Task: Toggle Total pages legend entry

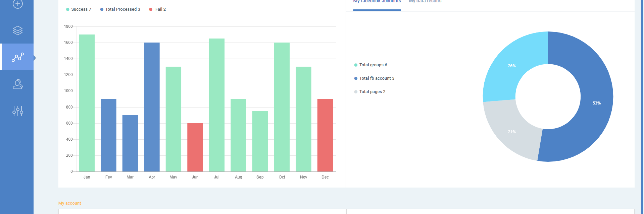Action: pyautogui.click(x=370, y=92)
